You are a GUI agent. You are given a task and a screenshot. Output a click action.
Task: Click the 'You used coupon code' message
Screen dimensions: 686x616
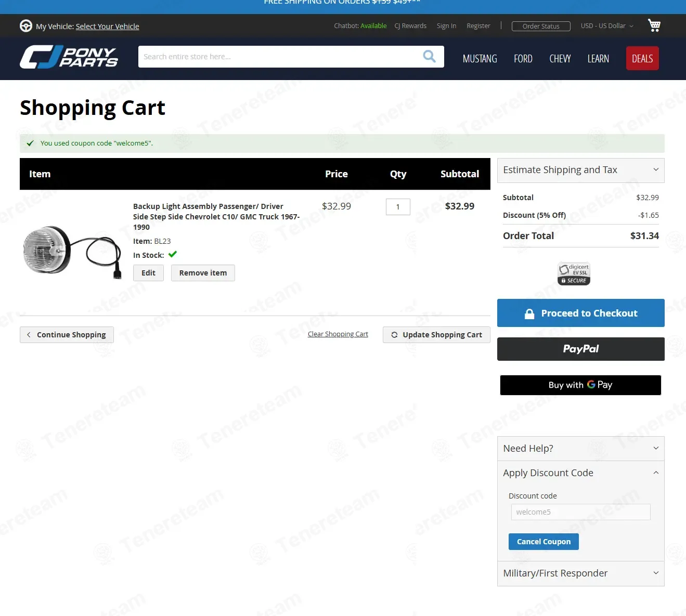click(97, 143)
